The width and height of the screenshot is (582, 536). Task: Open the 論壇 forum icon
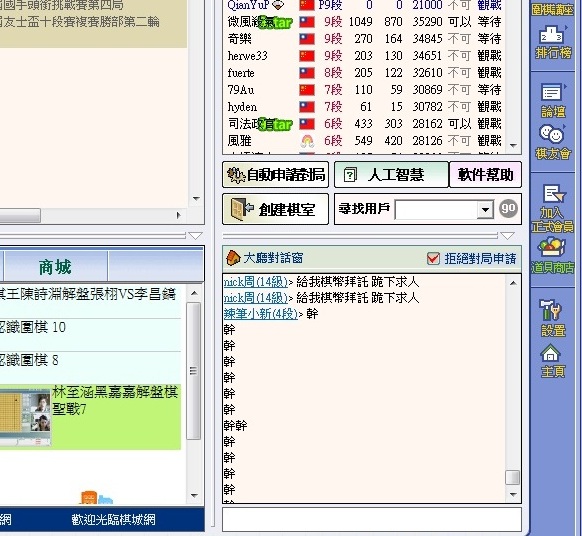(553, 100)
